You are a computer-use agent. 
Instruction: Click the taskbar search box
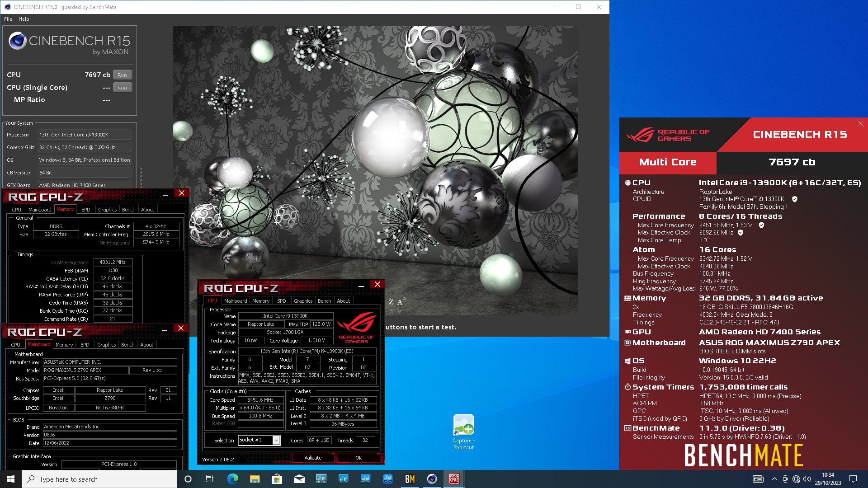pos(99,479)
